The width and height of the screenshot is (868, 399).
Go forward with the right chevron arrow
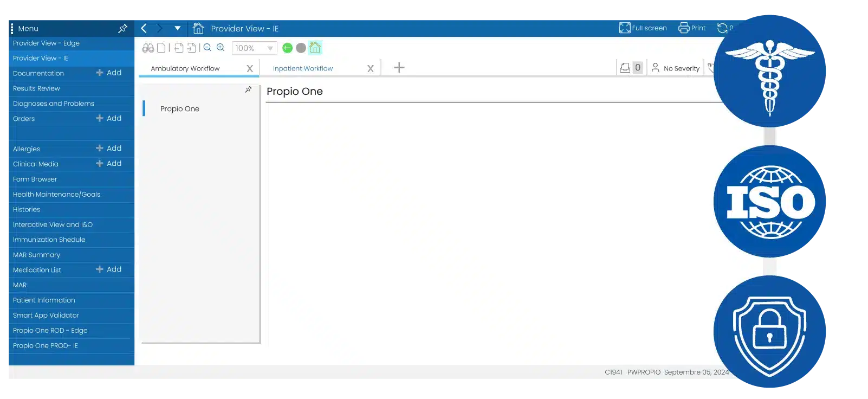(x=159, y=28)
